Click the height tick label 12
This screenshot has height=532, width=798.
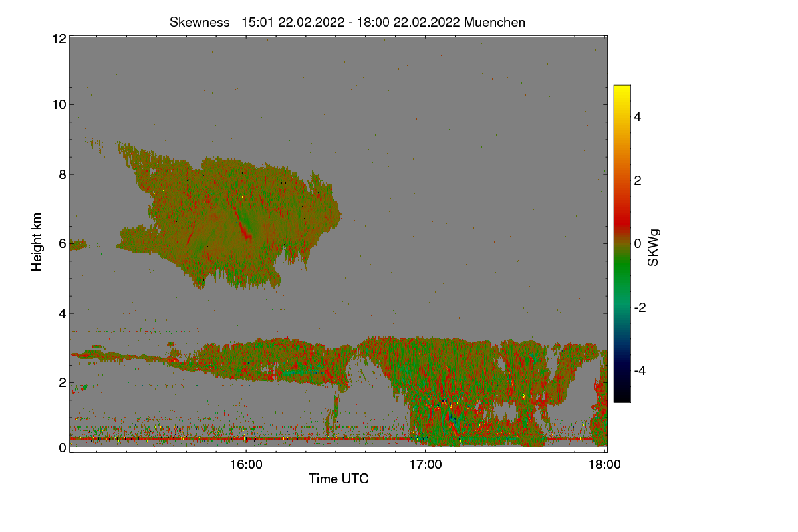click(x=59, y=39)
